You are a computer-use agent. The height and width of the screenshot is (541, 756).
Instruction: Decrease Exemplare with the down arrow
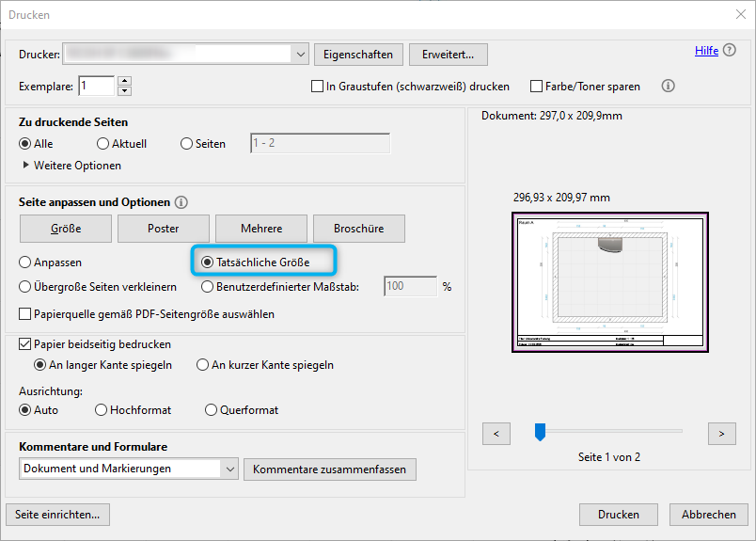pyautogui.click(x=124, y=90)
